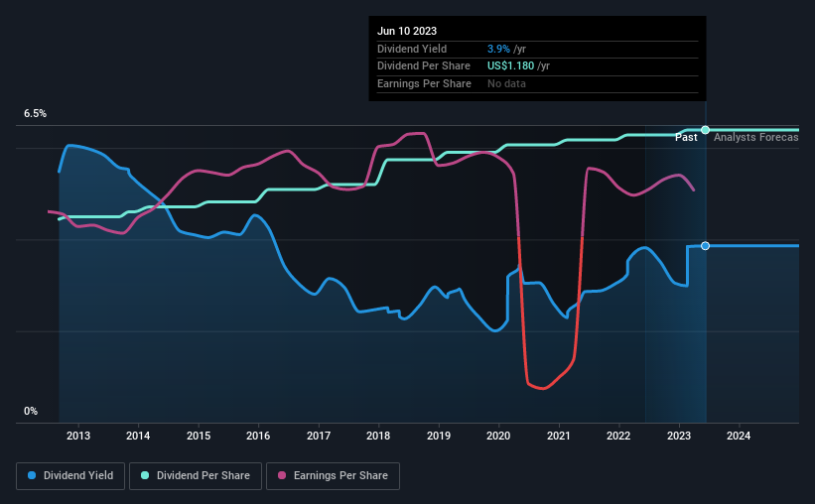Click the 0% y-axis label
Viewport: 815px width, 504px height.
pos(31,411)
